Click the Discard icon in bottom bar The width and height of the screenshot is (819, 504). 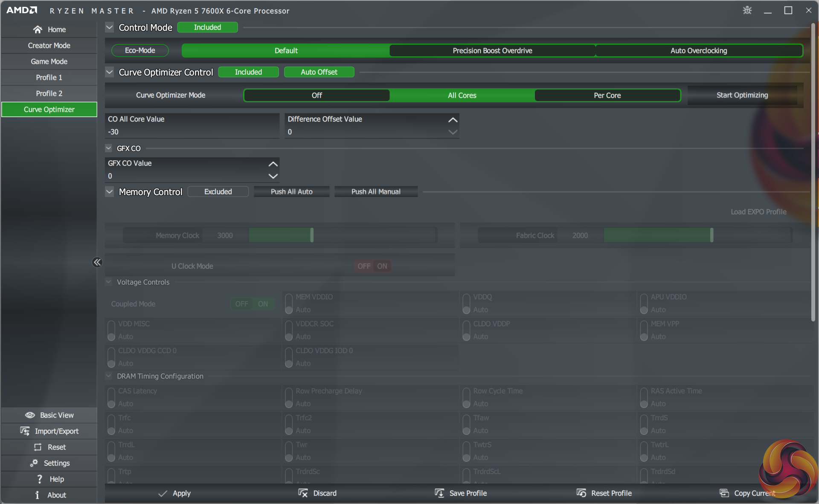303,493
